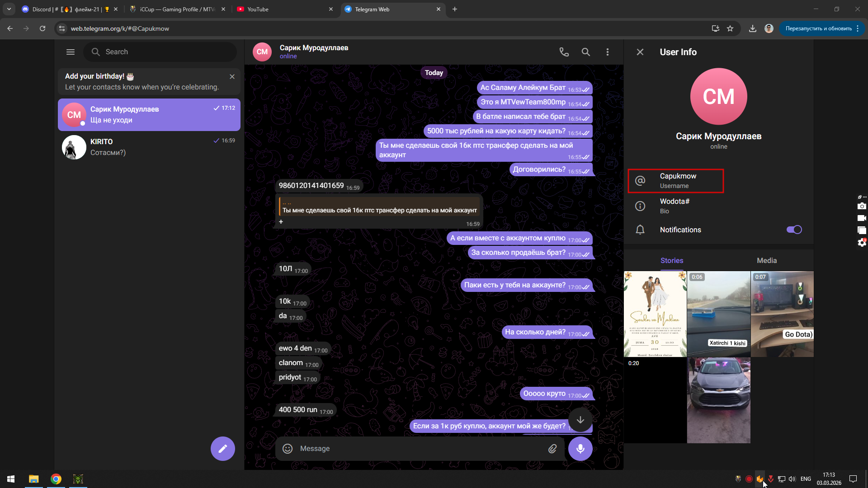Select the Stories tab
This screenshot has height=488, width=868.
coord(671,260)
